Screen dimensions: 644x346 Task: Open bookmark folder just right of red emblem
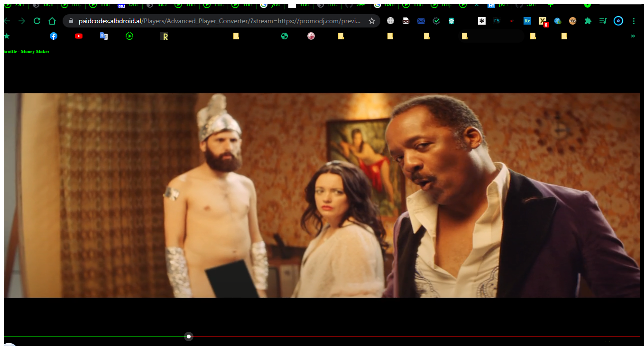click(x=340, y=36)
